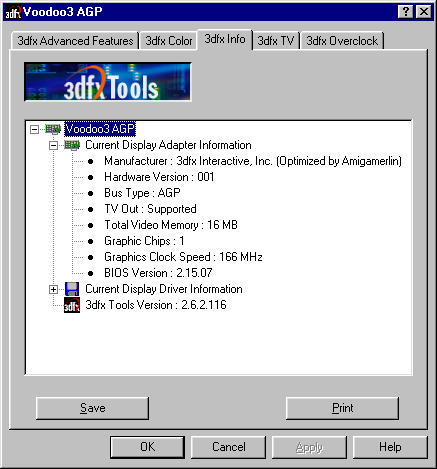437x469 pixels.
Task: Collapse Current Display Adapter Information node
Action: 53,145
